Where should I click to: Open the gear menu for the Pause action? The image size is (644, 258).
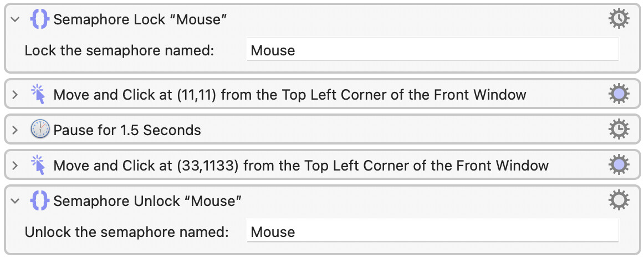pos(619,130)
